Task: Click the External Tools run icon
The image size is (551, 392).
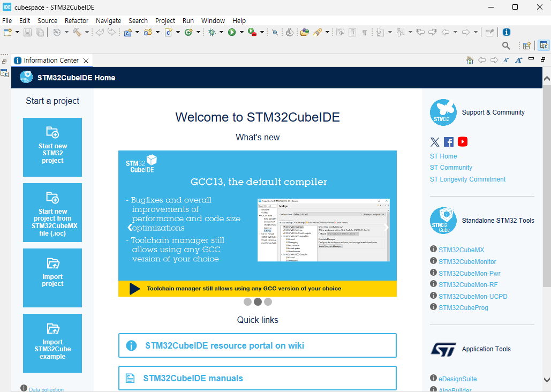Action: click(252, 32)
